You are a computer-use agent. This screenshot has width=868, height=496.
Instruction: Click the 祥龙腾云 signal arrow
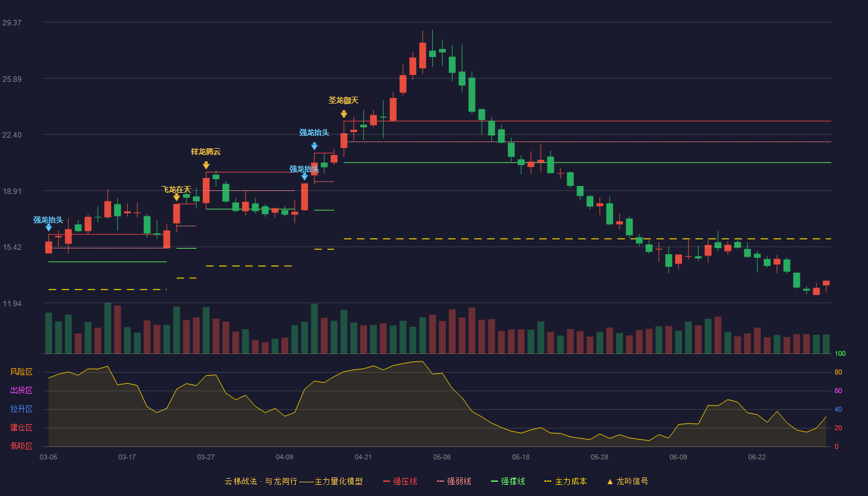coord(206,166)
